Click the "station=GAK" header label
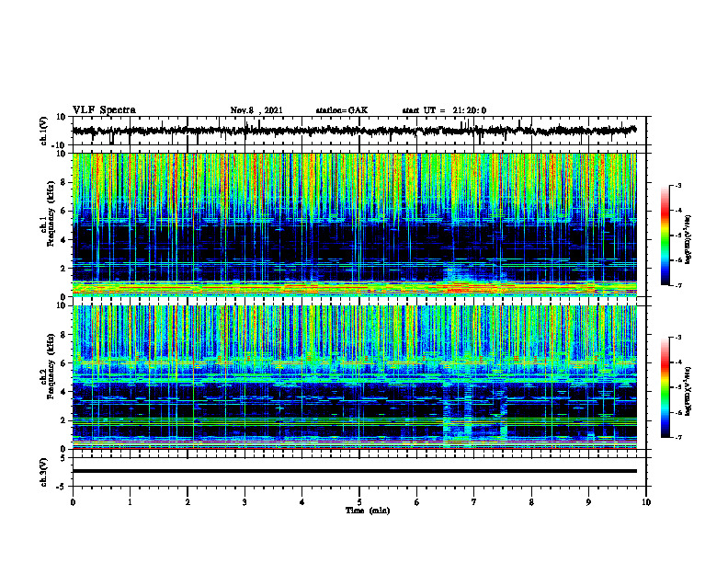 tap(342, 110)
